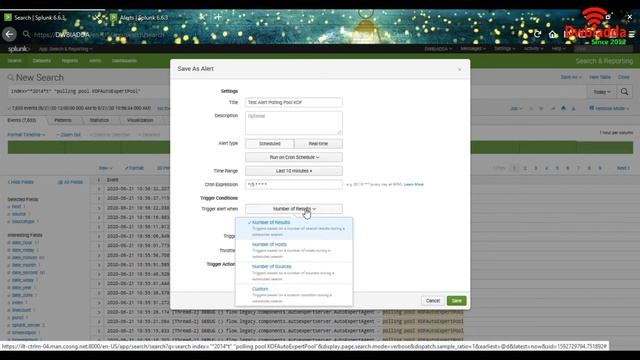Choose Custom trigger option
Viewport: 640px width, 360px height.
(x=294, y=295)
